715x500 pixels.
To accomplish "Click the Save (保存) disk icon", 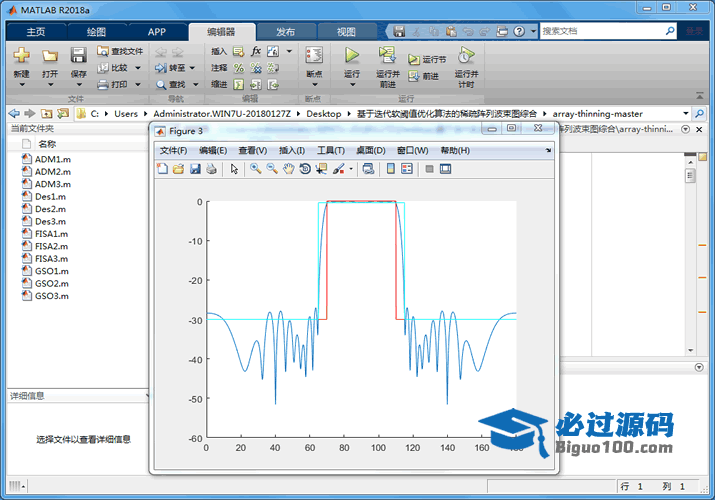I will [78, 56].
